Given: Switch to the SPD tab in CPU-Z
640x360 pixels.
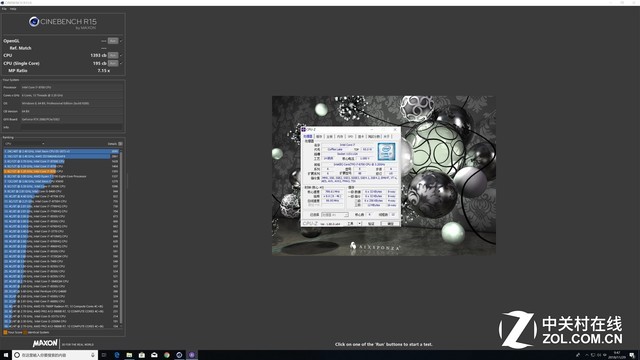Looking at the screenshot, I should pos(350,136).
